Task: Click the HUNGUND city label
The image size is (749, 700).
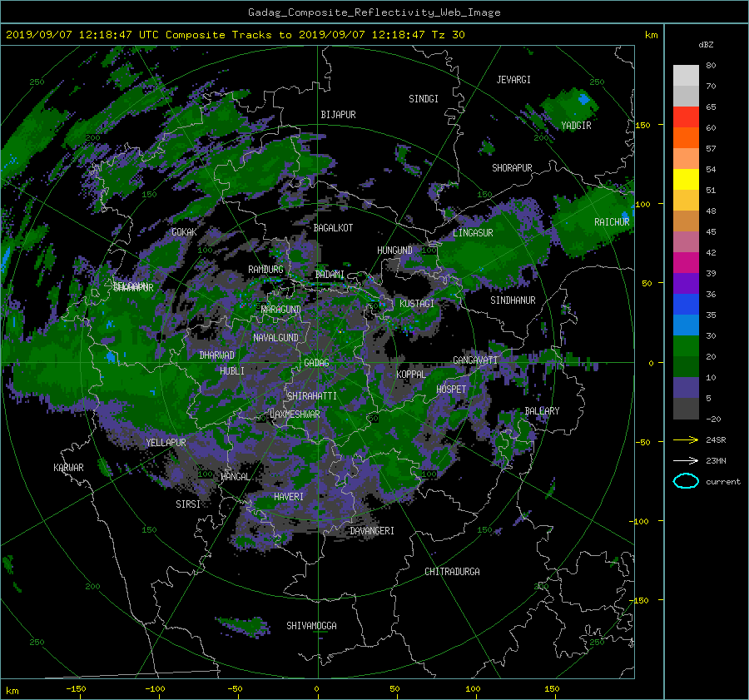Action: coord(394,251)
